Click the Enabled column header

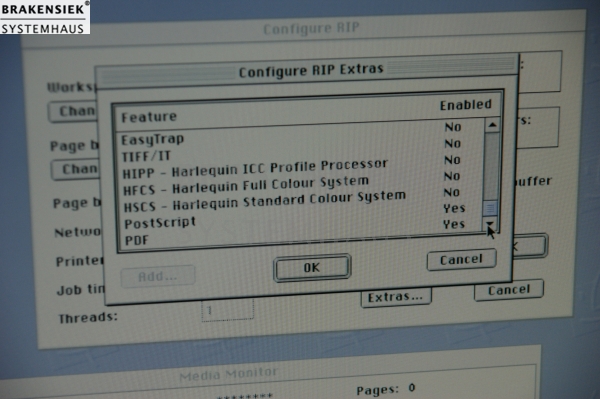[465, 105]
